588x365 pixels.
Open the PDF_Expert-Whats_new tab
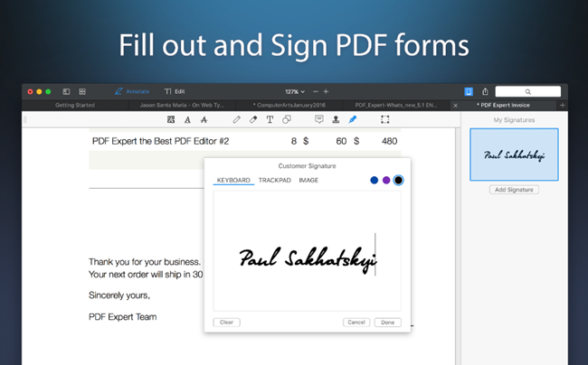coord(396,105)
